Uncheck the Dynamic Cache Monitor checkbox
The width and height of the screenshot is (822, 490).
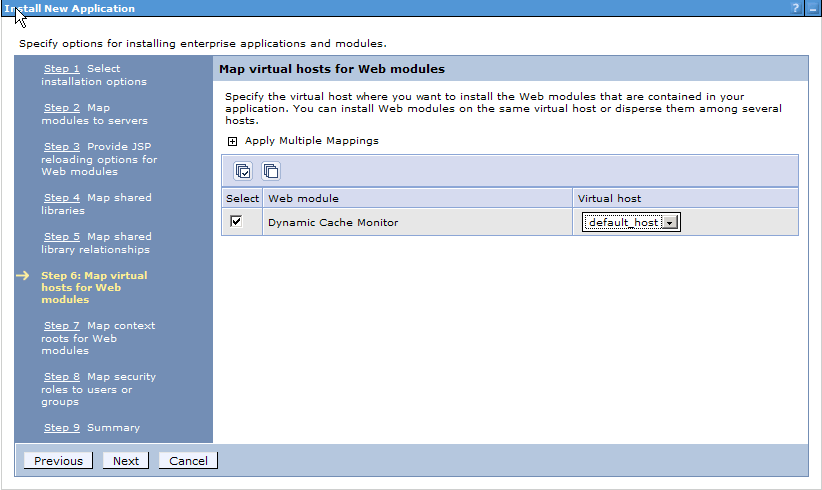(236, 221)
